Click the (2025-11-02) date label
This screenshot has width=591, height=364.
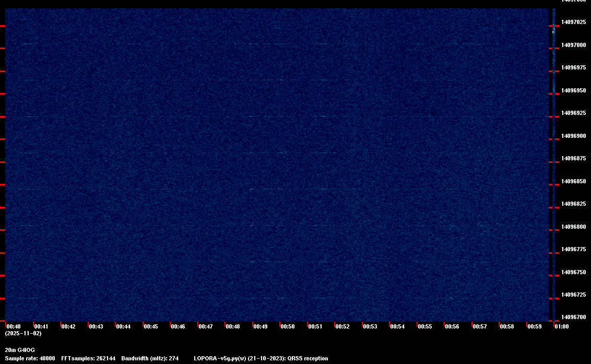[23, 333]
